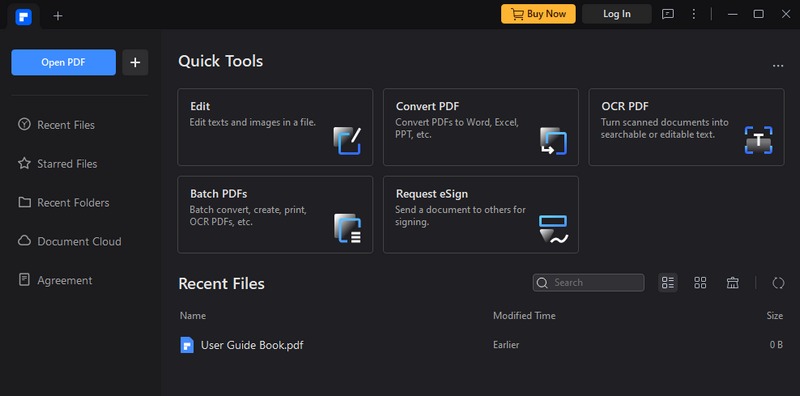Image resolution: width=800 pixels, height=396 pixels.
Task: Click the star icon beside Starred Files
Action: pyautogui.click(x=24, y=163)
